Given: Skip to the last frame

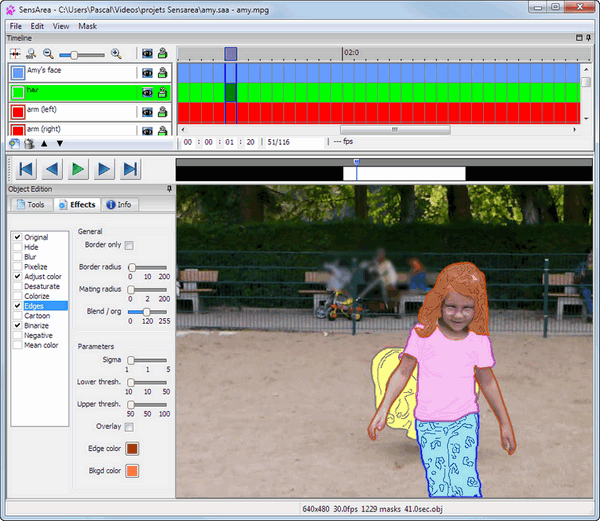Looking at the screenshot, I should pos(130,169).
